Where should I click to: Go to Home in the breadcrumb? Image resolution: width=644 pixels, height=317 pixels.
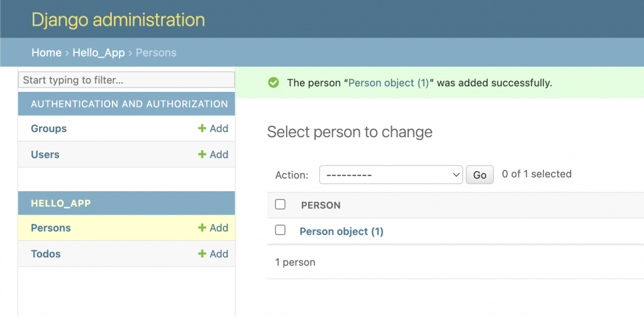(47, 53)
